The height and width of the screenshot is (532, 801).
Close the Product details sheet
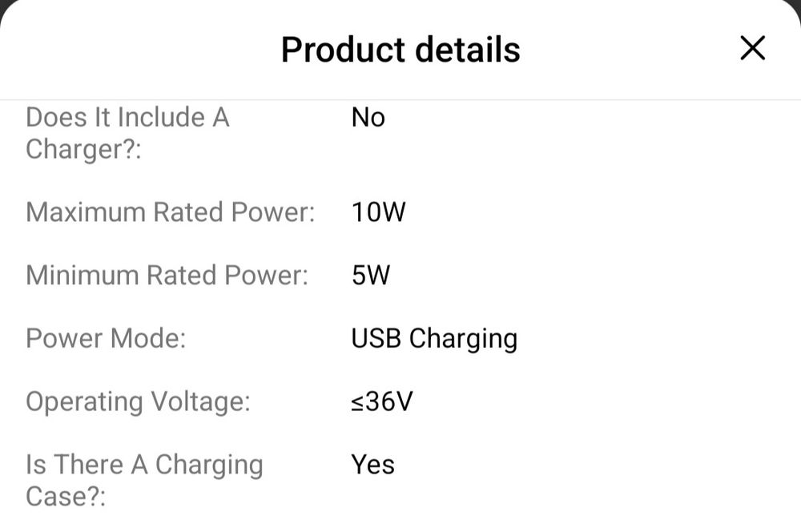(752, 49)
